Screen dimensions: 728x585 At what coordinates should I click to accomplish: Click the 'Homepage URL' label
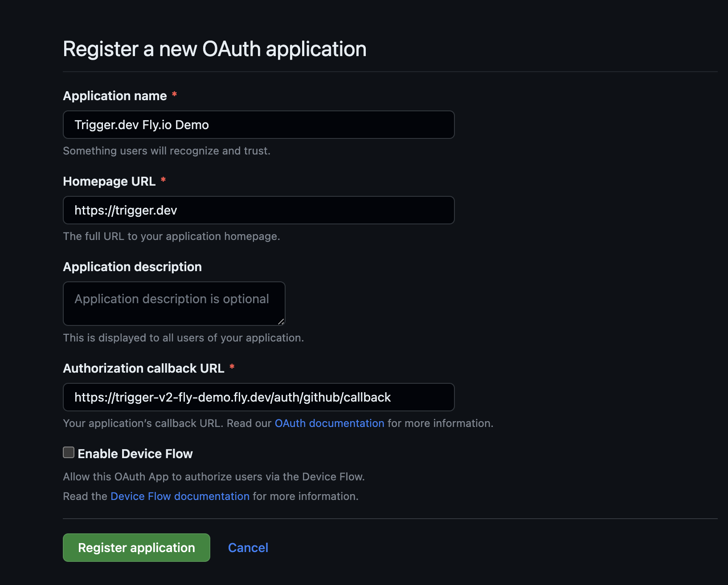(x=109, y=182)
